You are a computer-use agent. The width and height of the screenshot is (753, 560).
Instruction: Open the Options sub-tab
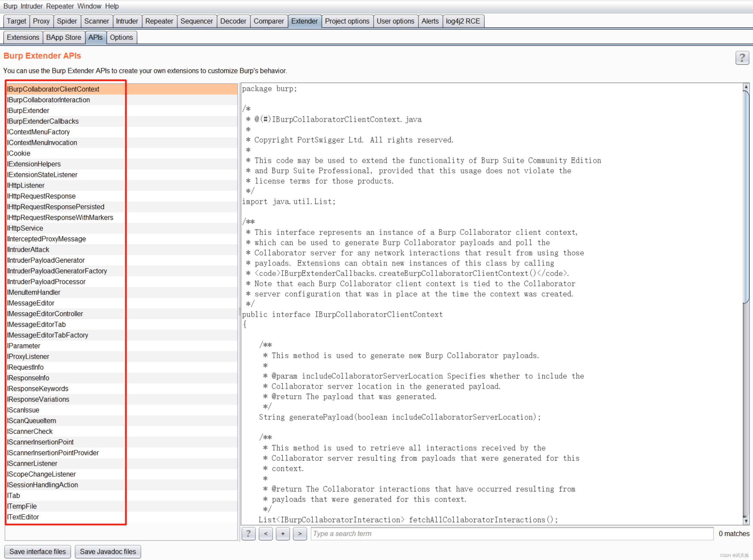121,37
